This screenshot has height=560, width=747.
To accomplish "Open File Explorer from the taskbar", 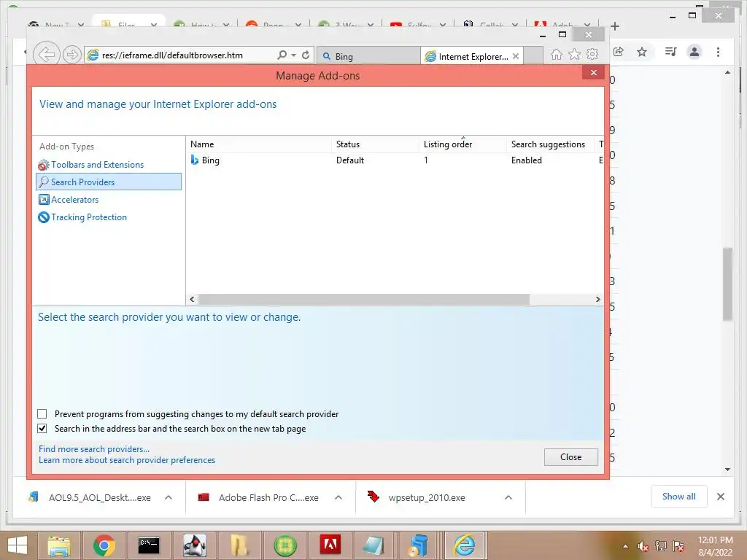I will coord(59,545).
